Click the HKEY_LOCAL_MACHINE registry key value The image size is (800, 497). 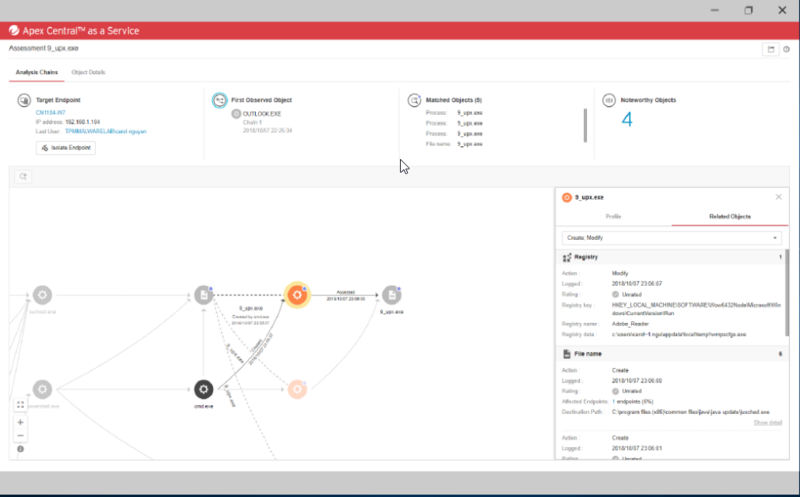tap(696, 309)
